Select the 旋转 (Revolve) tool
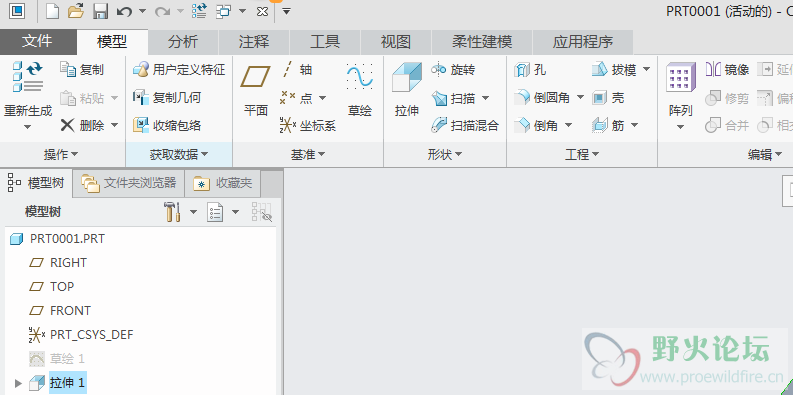 453,69
